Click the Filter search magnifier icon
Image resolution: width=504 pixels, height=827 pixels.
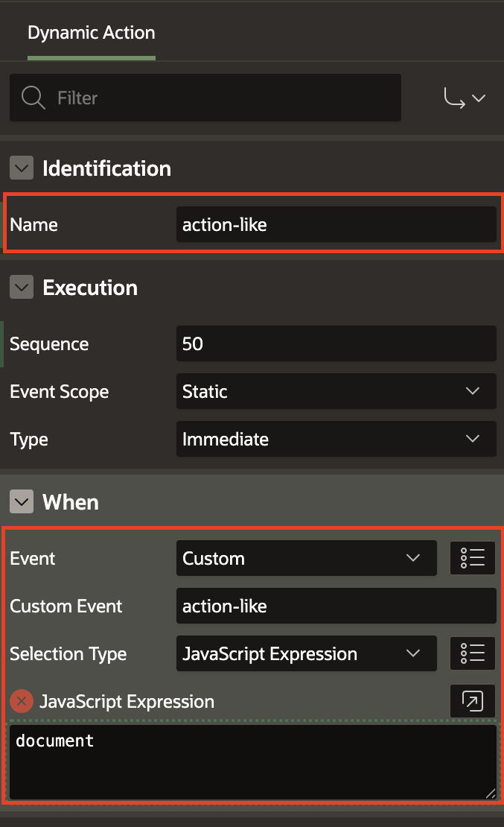34,98
